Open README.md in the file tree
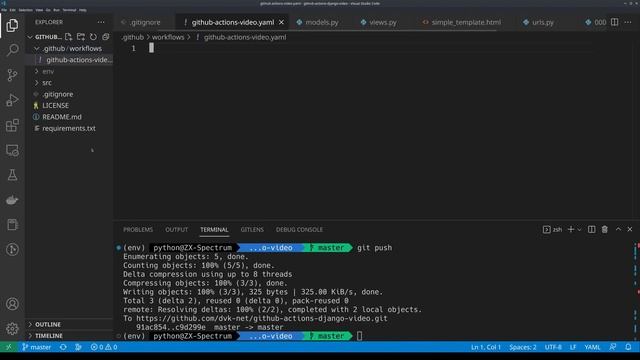This screenshot has width=640, height=360. [69, 117]
